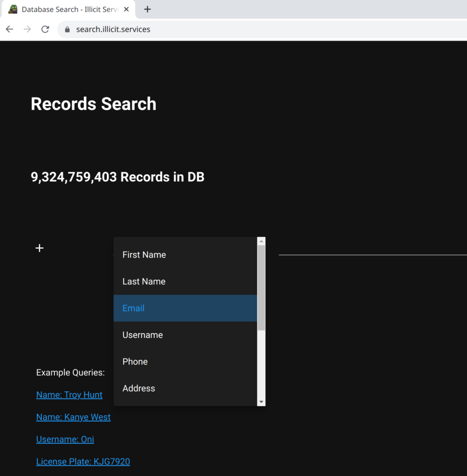
Task: Click the padlock icon in the address bar
Action: [68, 29]
